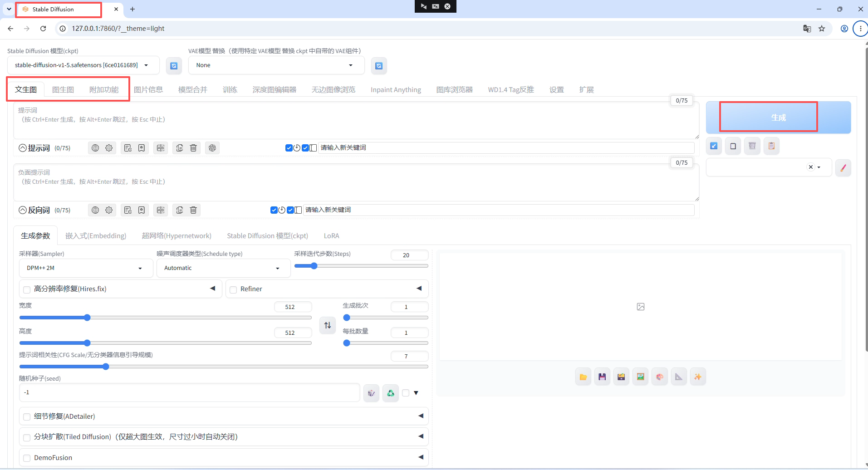Open bookmark favorites icon in 提示词 toolbar
This screenshot has width=868, height=470.
click(142, 148)
